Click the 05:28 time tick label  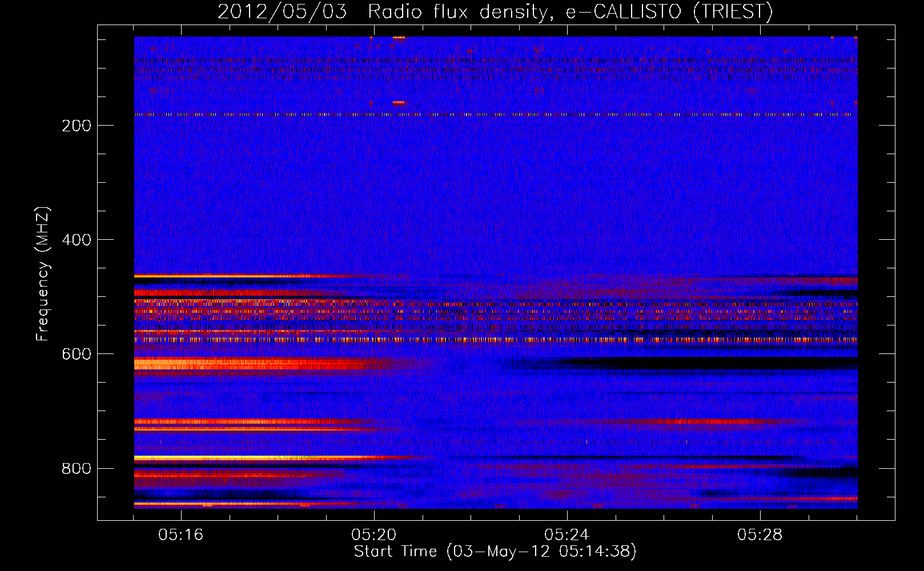[760, 535]
